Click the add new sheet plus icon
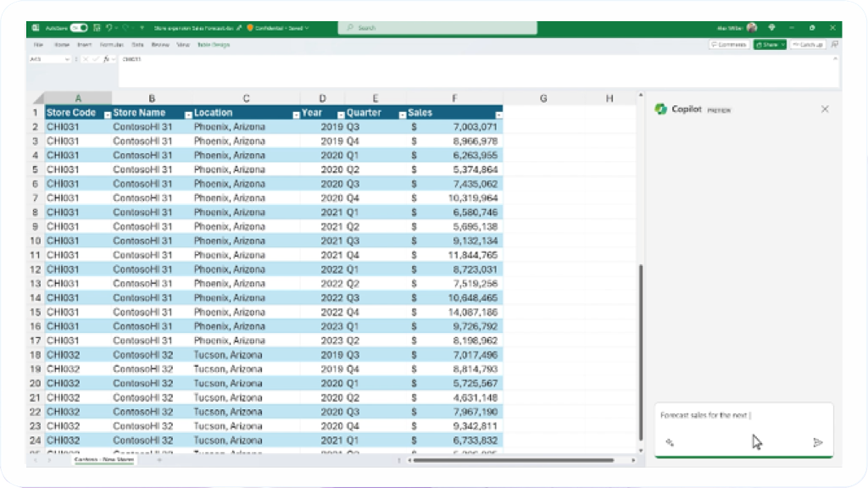The width and height of the screenshot is (868, 488). tap(159, 460)
